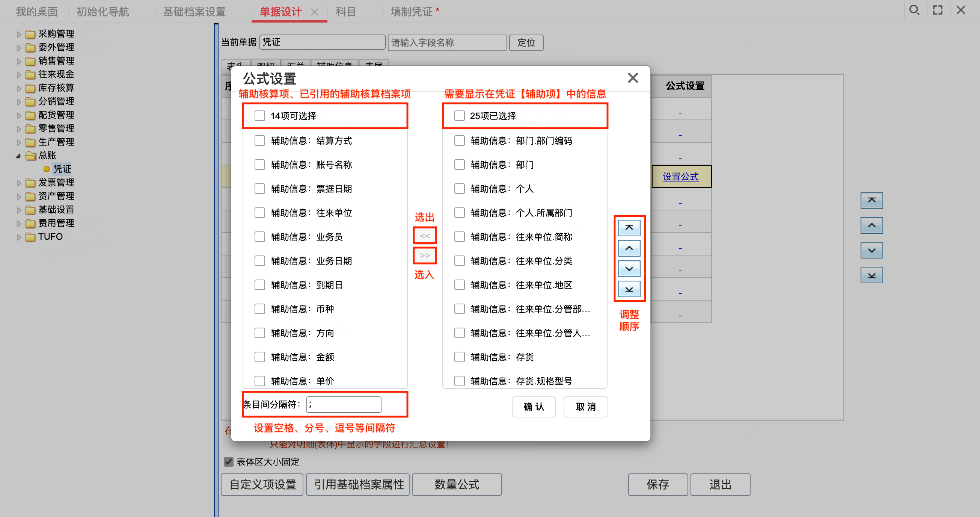This screenshot has height=517, width=980.
Task: Click the fullscreen expand icon
Action: (x=938, y=10)
